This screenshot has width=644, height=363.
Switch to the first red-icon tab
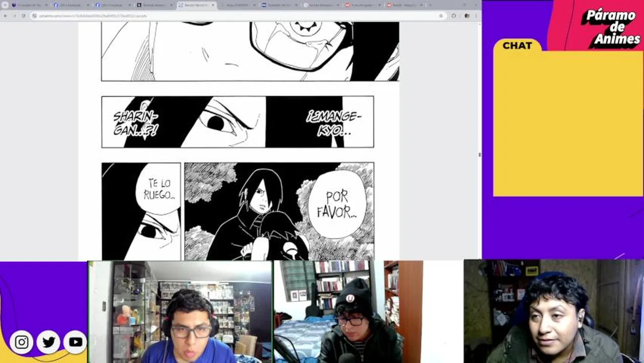point(364,5)
